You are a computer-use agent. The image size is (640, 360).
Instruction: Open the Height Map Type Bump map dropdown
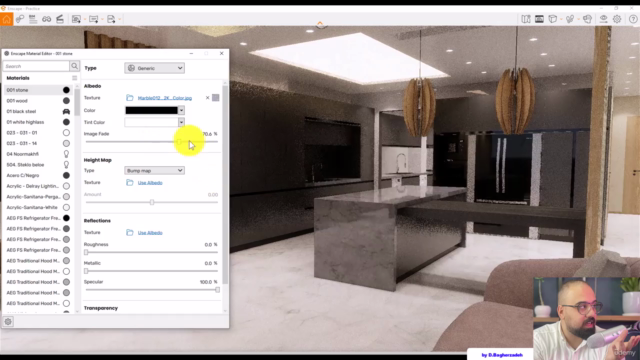tap(154, 171)
